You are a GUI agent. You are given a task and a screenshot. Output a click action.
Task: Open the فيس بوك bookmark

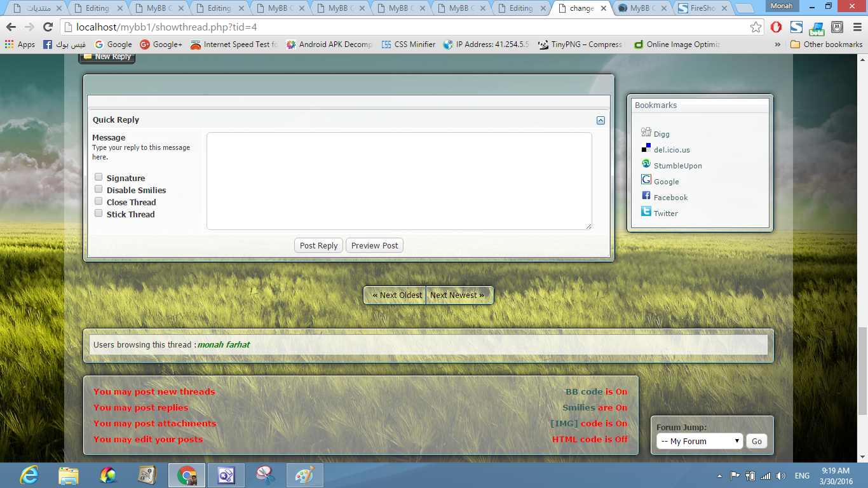coord(64,44)
